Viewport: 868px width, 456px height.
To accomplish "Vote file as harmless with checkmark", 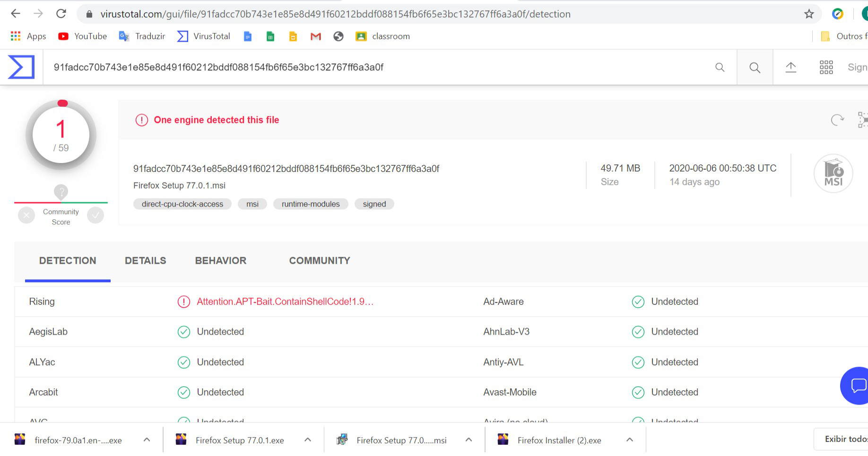I will (x=95, y=215).
